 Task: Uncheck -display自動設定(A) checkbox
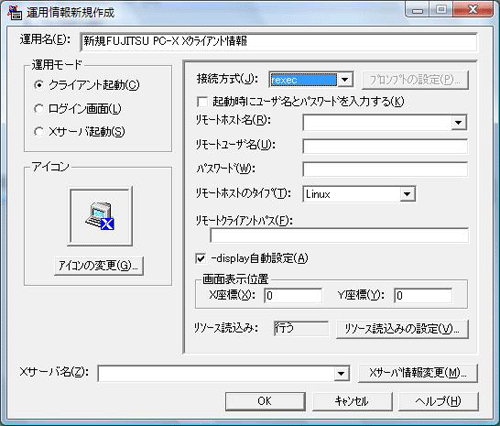coord(200,258)
